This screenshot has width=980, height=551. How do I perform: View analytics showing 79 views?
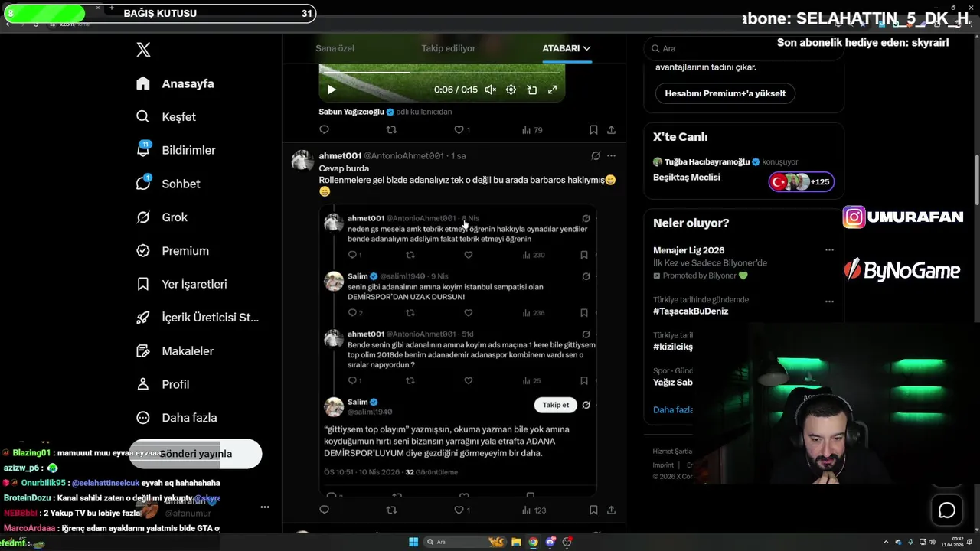point(532,130)
